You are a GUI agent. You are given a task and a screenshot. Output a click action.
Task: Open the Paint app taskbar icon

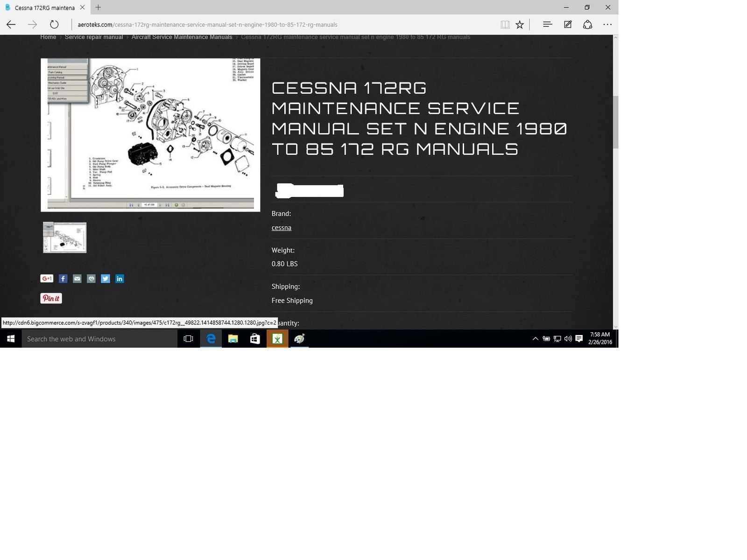[299, 339]
